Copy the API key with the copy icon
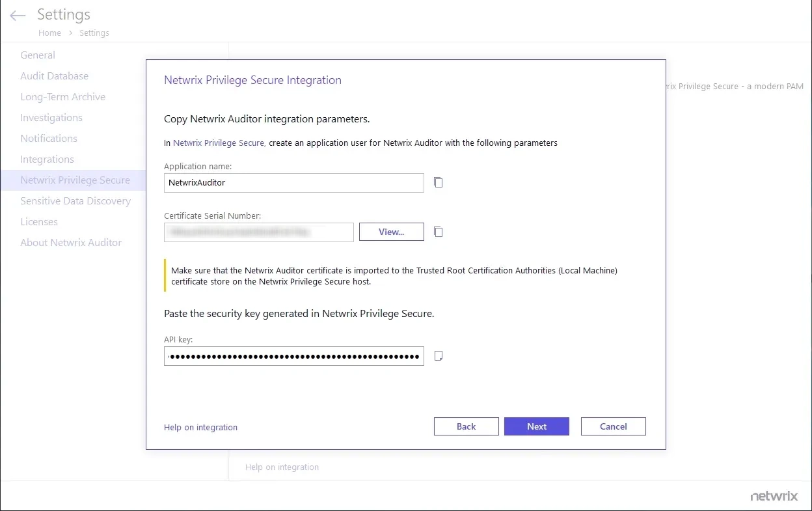Screen dimensions: 812x511 click(438, 355)
